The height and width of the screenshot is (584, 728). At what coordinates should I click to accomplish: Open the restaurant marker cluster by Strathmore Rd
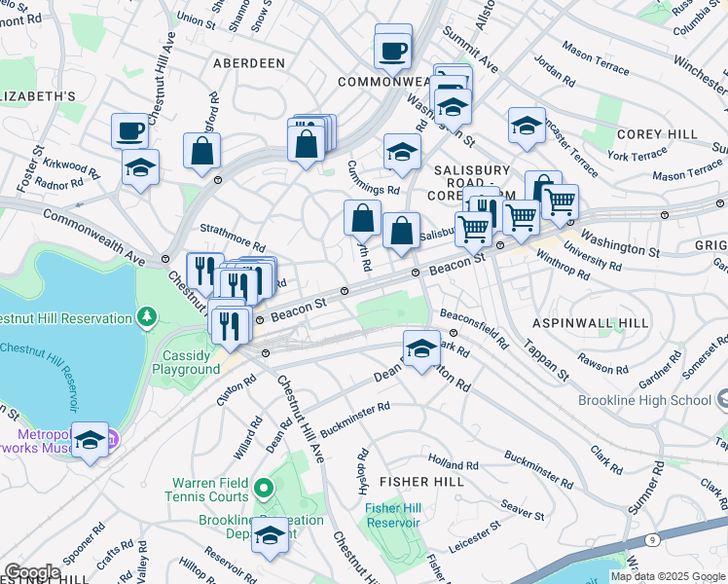(x=239, y=286)
